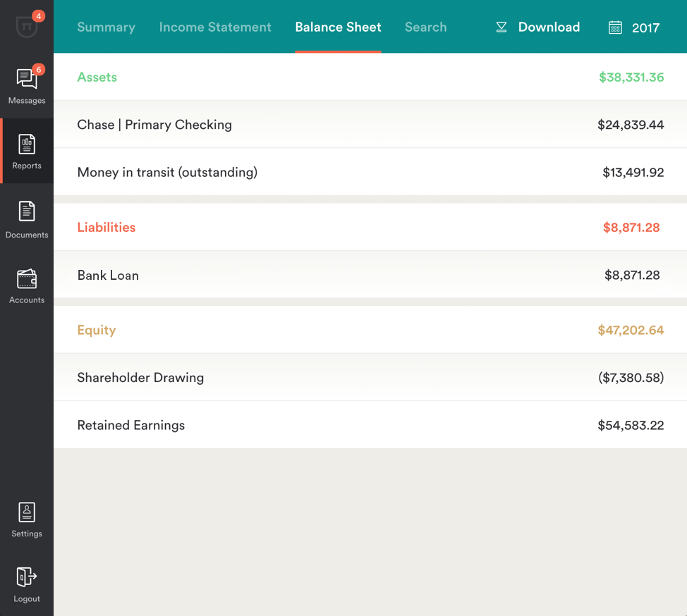The height and width of the screenshot is (616, 687).
Task: Open the Documents icon in the sidebar
Action: tap(27, 211)
